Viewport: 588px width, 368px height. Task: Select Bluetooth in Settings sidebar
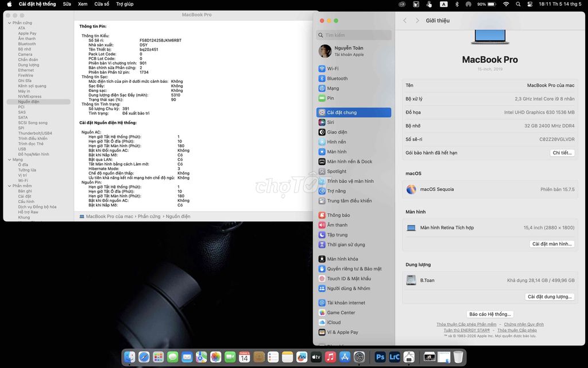pyautogui.click(x=354, y=78)
